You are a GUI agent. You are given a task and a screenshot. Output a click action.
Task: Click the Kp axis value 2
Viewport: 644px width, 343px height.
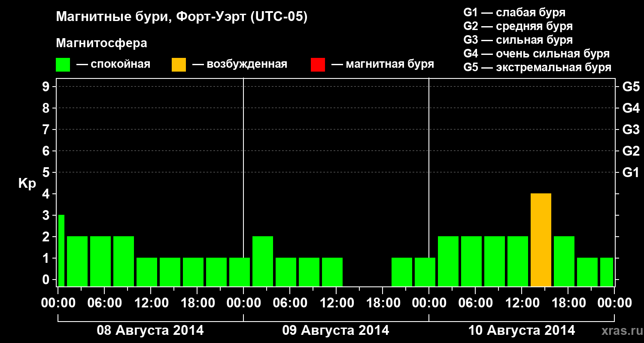tap(47, 237)
